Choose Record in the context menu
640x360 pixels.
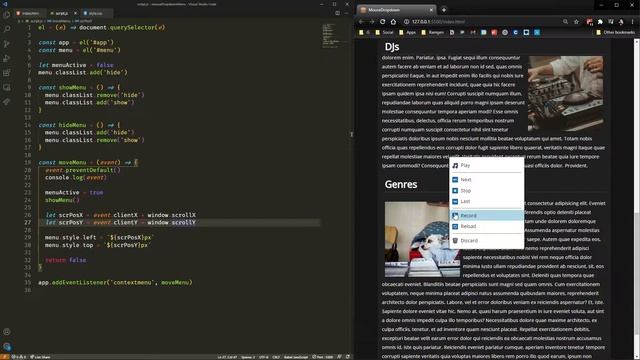(x=487, y=216)
